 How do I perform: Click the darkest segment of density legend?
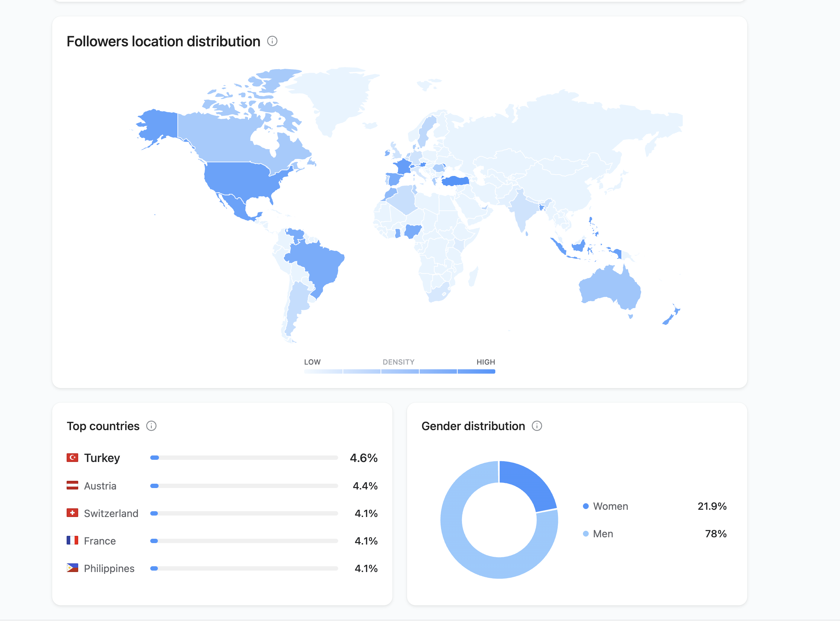pyautogui.click(x=476, y=371)
